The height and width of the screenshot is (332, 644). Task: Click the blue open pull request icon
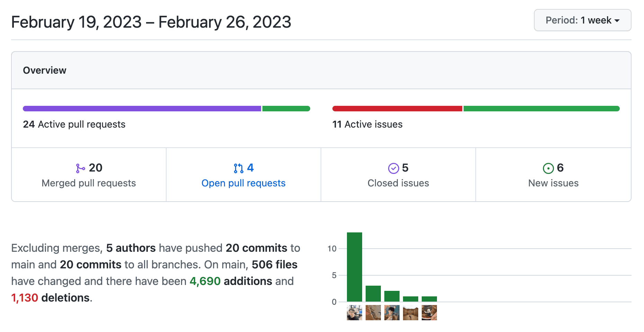[238, 168]
